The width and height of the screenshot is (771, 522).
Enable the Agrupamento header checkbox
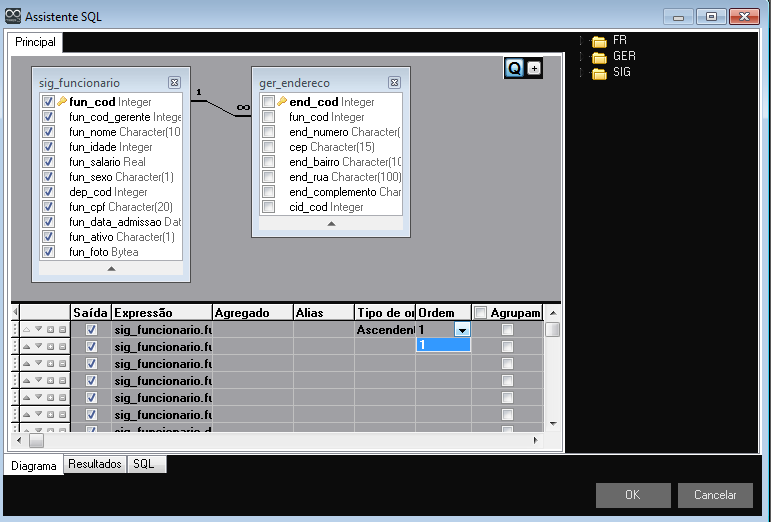tap(480, 313)
